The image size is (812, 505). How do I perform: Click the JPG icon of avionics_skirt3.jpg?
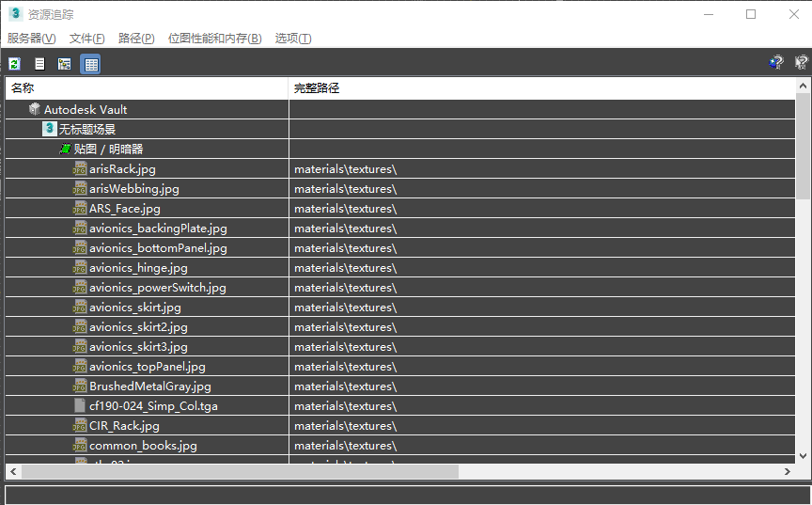point(80,346)
